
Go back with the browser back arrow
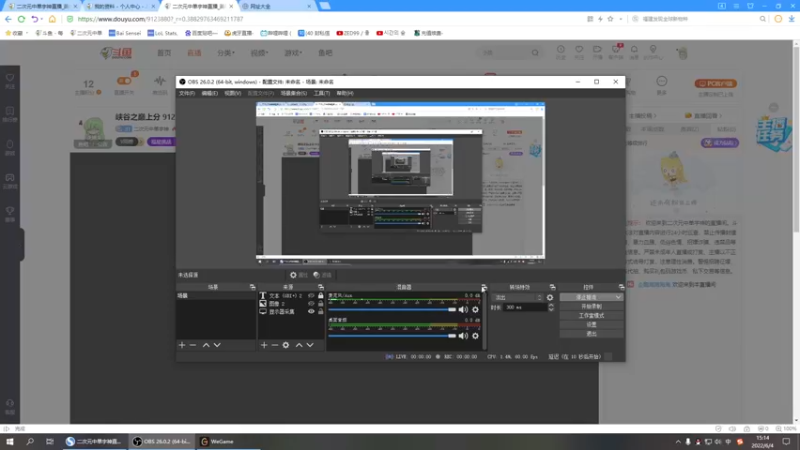[8, 19]
